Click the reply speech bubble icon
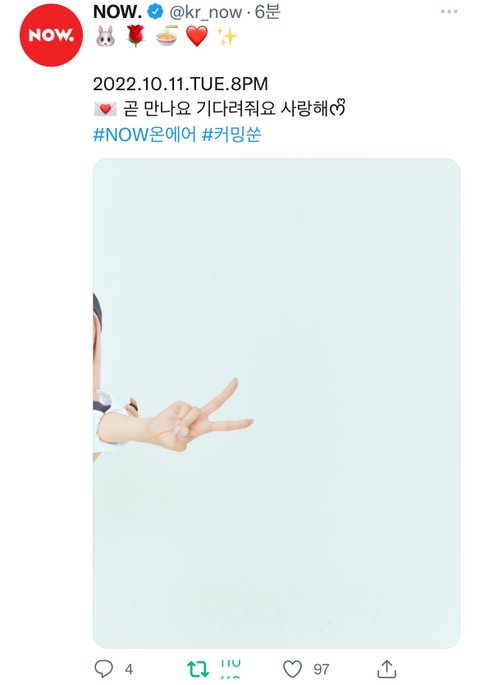480x685 pixels. 104,668
